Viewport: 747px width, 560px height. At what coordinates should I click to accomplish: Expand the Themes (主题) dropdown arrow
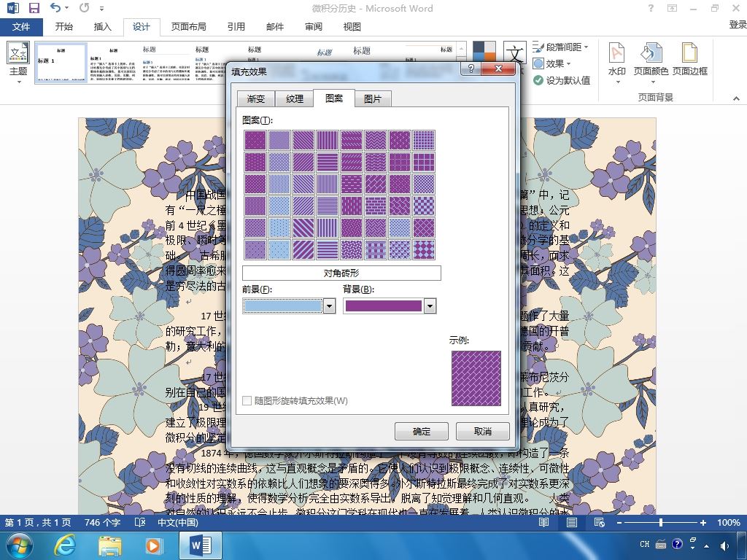point(19,82)
